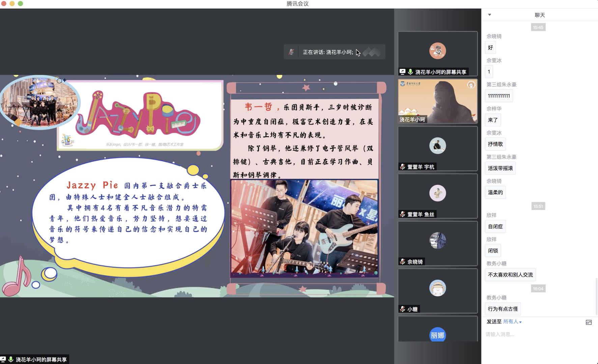Click the chat message 温柔的
This screenshot has height=364, width=598.
[495, 192]
